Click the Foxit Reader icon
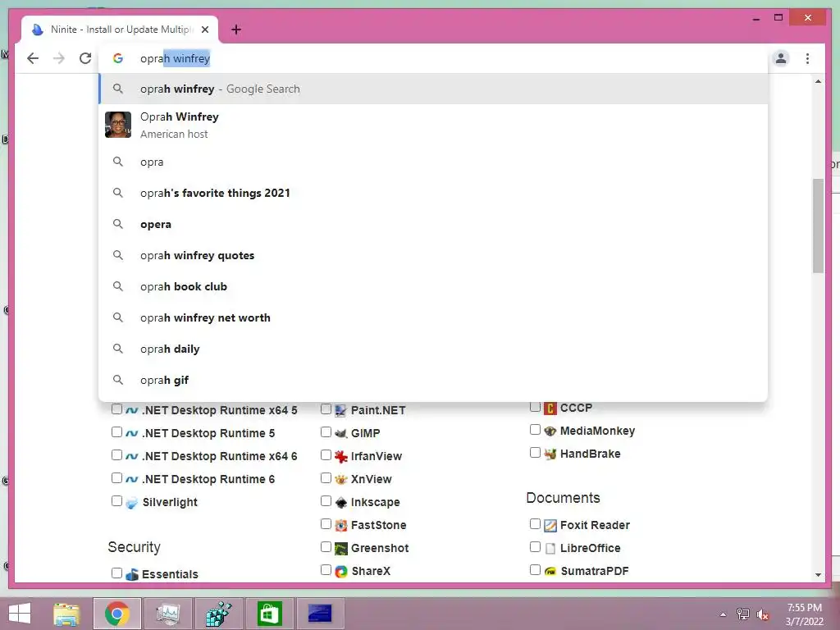This screenshot has height=630, width=840. [550, 526]
